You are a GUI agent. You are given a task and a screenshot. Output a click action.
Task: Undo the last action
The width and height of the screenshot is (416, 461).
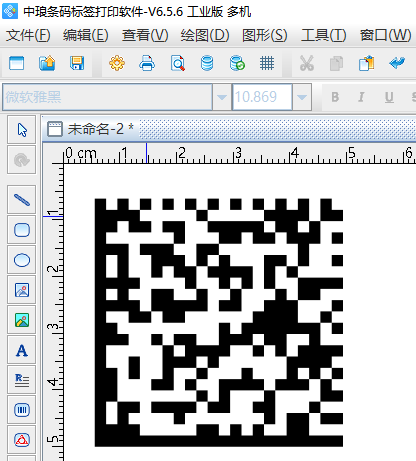(397, 63)
